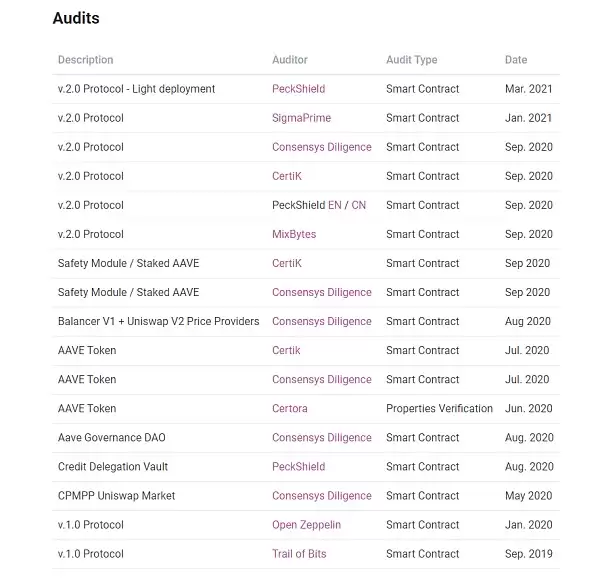Open the PeckShield EN report link
This screenshot has width=600, height=586.
[334, 205]
